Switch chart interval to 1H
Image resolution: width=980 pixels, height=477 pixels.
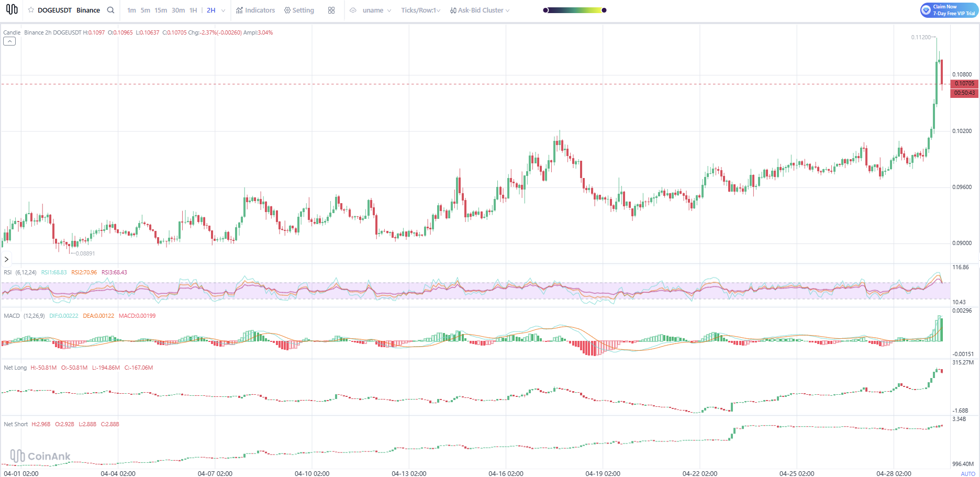pyautogui.click(x=193, y=10)
